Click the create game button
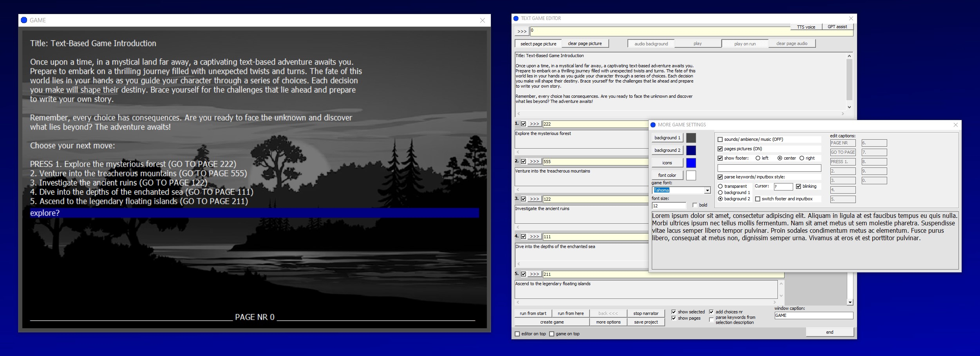Viewport: 980px width, 356px height. pos(552,322)
